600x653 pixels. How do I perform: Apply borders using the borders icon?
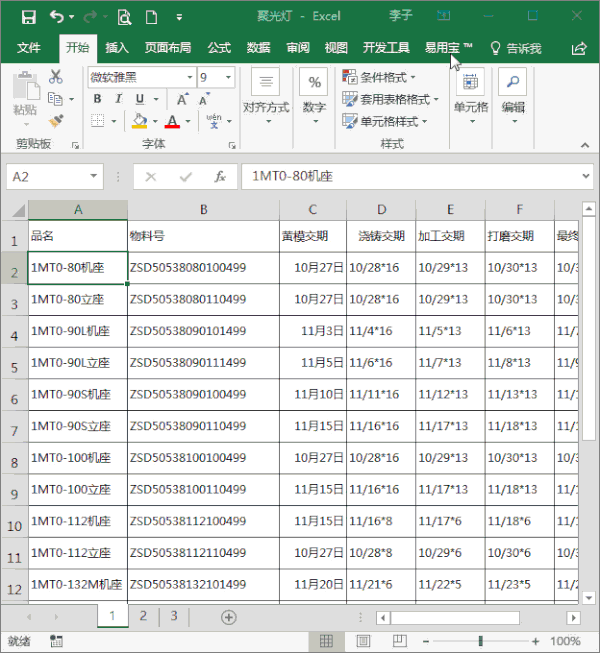97,121
